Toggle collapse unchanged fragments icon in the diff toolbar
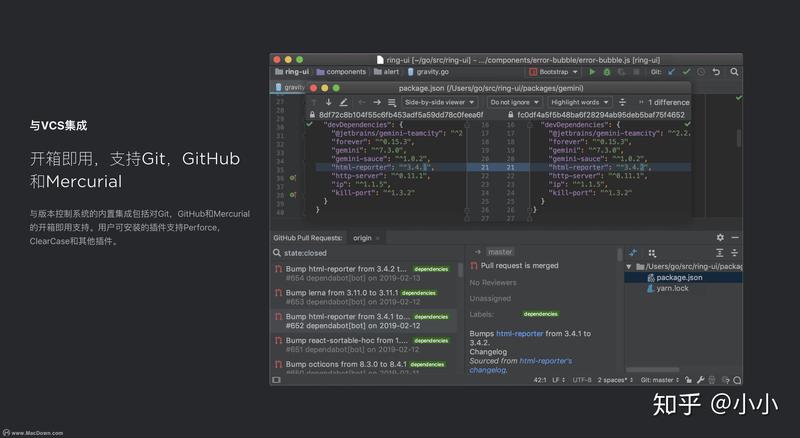Image resolution: width=800 pixels, height=438 pixels. 622,102
